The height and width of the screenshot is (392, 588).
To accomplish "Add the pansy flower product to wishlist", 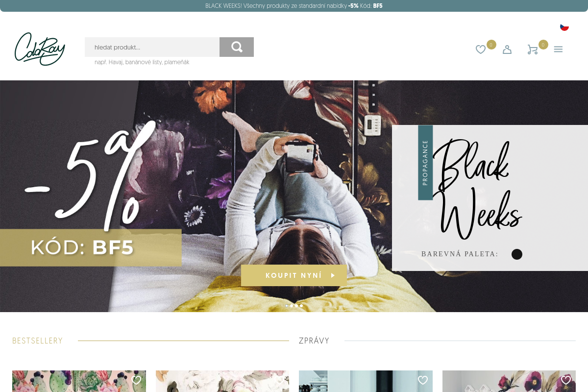I will [566, 380].
